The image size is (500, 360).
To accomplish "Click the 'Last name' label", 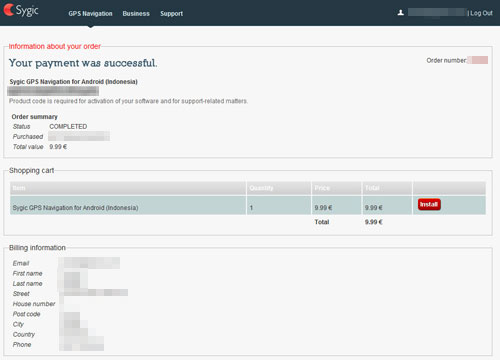I will pyautogui.click(x=27, y=284).
